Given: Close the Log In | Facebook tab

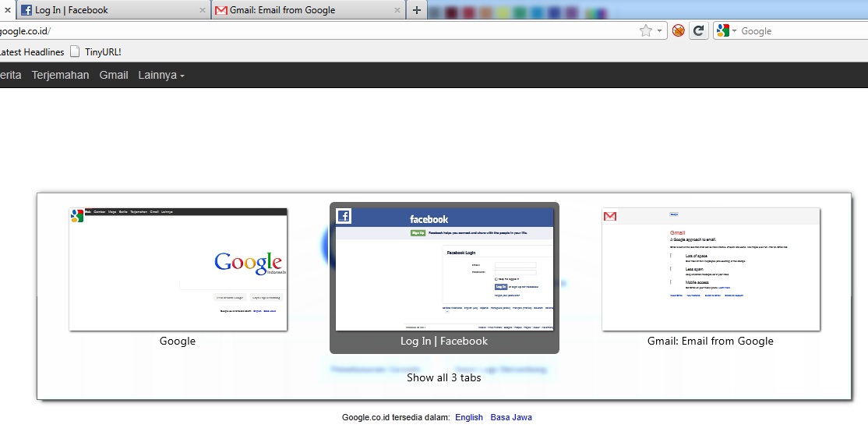Looking at the screenshot, I should 202,10.
